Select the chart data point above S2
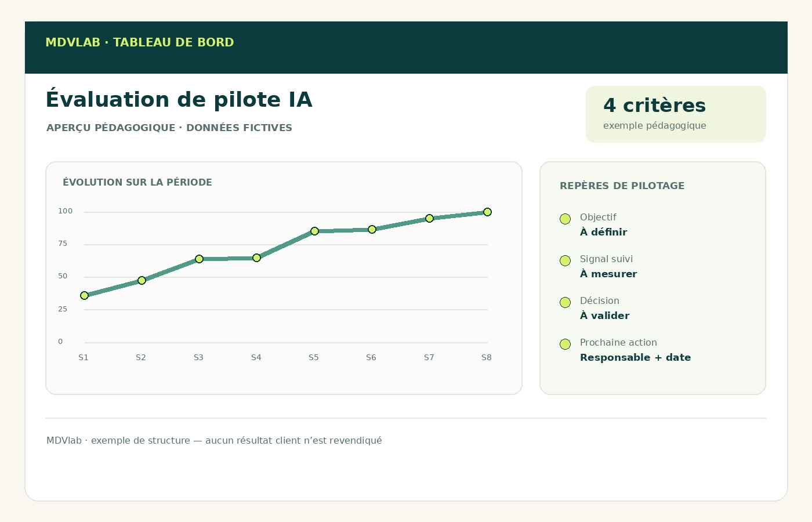The width and height of the screenshot is (812, 522). tap(142, 280)
